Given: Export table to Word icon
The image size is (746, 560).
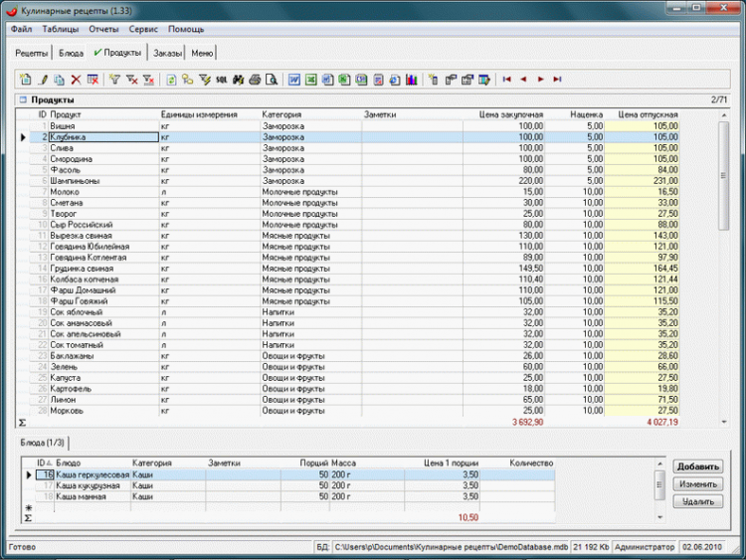Looking at the screenshot, I should [x=293, y=79].
